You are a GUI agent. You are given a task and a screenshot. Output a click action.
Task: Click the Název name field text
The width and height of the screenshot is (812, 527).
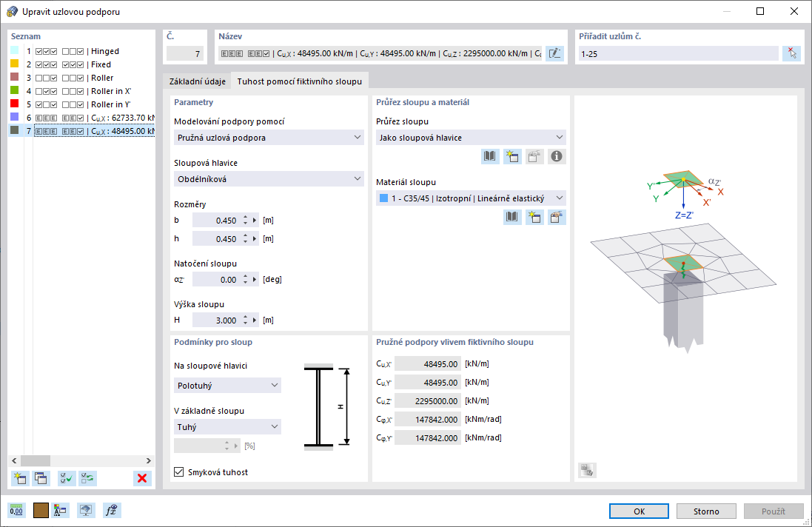pos(380,53)
